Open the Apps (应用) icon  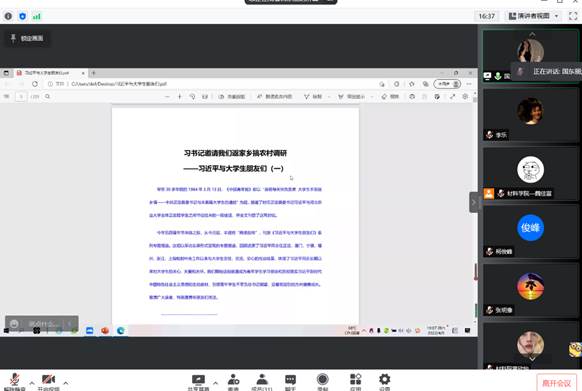356,382
